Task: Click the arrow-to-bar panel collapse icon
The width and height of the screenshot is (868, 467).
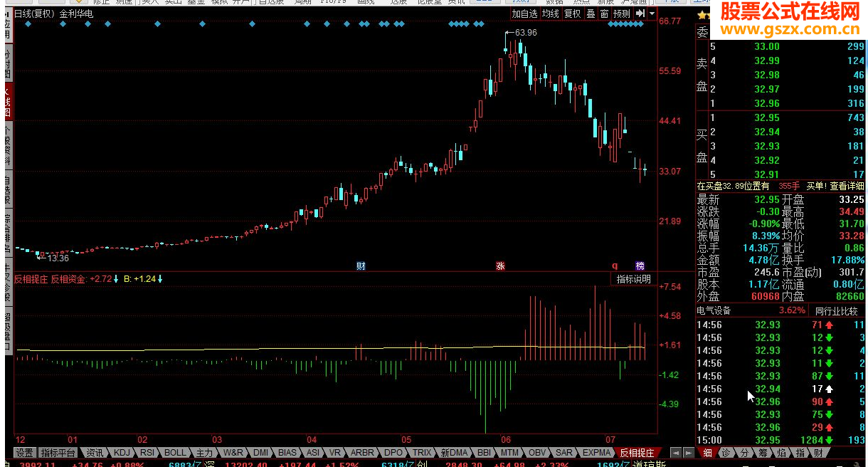Action: tap(640, 14)
